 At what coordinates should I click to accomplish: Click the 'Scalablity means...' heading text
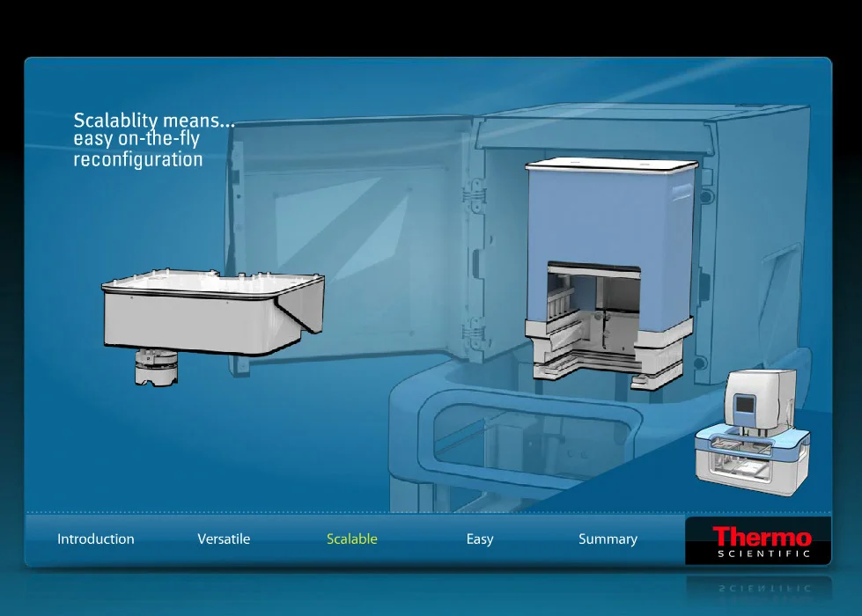tap(154, 121)
